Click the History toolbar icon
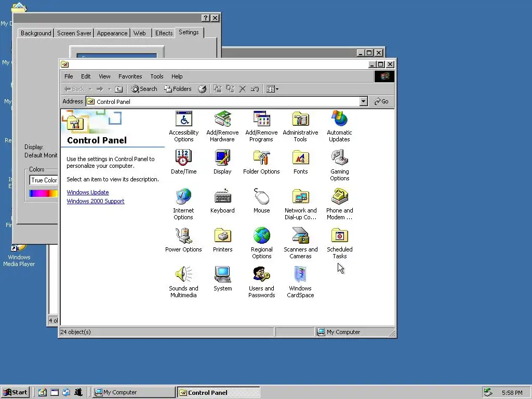This screenshot has width=532, height=399. point(202,89)
